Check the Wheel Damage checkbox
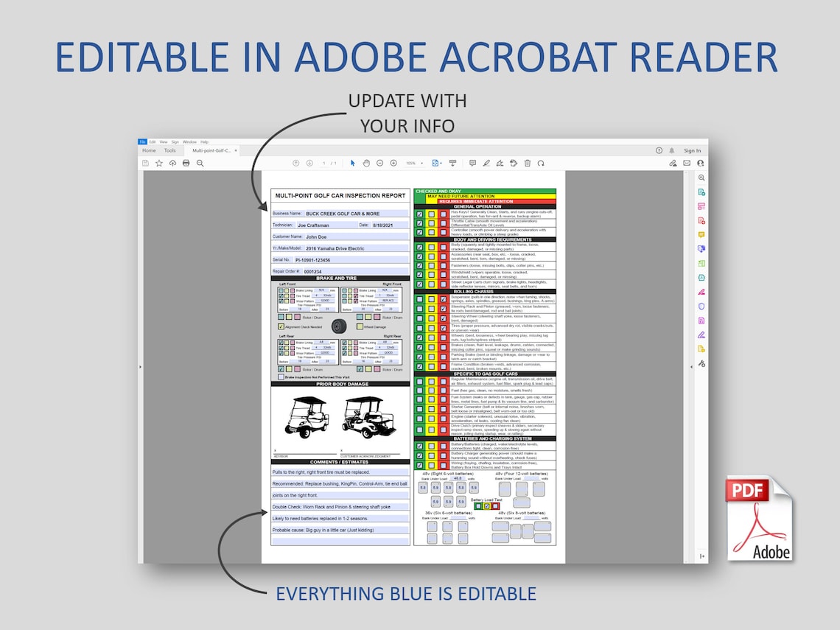 tap(360, 326)
